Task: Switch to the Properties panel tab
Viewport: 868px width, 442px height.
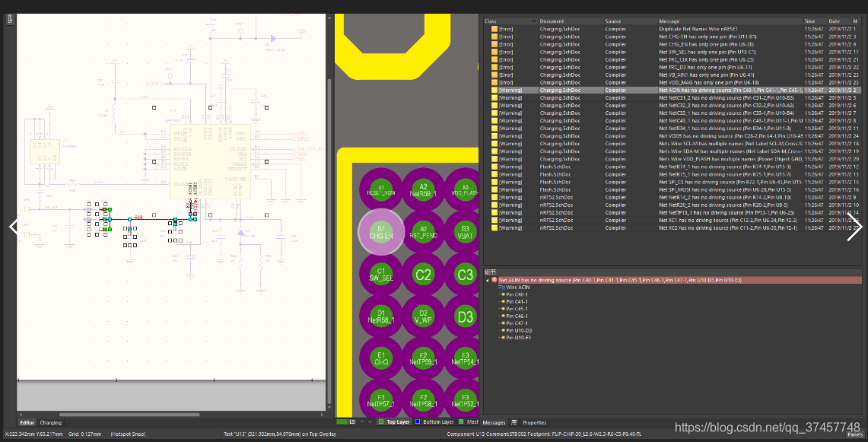Action: (x=534, y=423)
